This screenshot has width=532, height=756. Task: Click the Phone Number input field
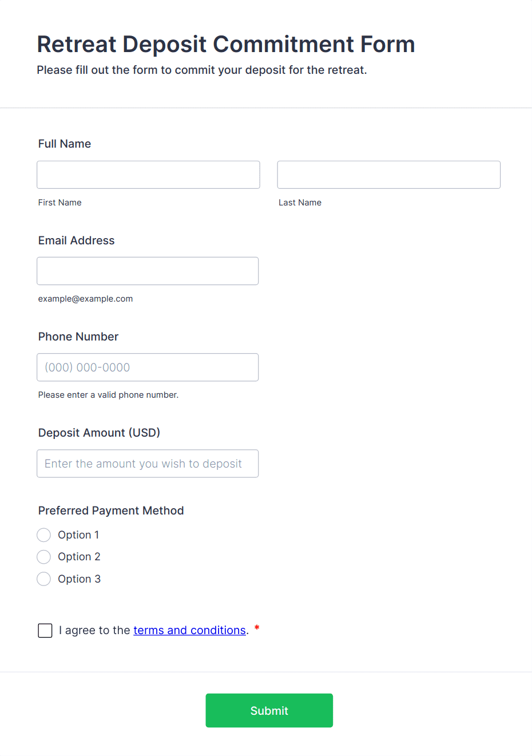coord(148,367)
